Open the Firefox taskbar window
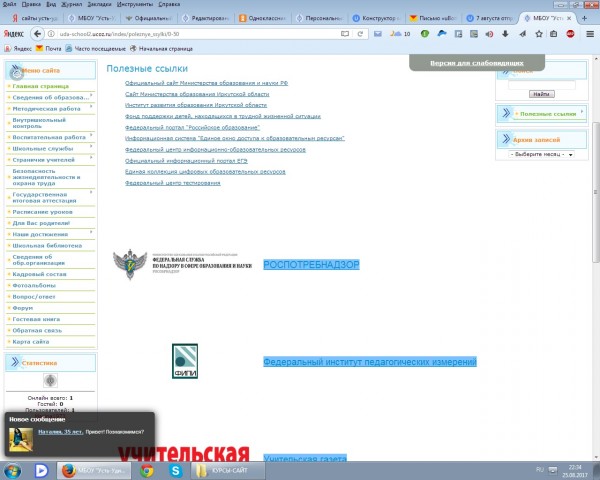 tap(94, 470)
